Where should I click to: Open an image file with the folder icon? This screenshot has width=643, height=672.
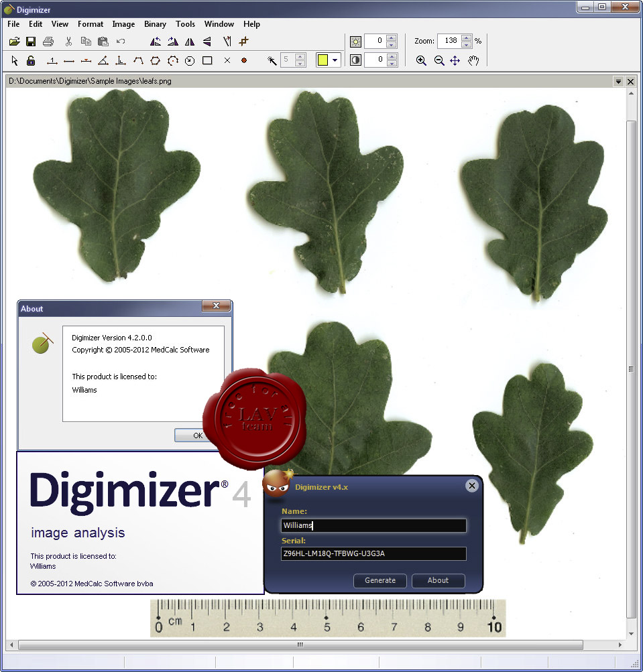pos(14,42)
